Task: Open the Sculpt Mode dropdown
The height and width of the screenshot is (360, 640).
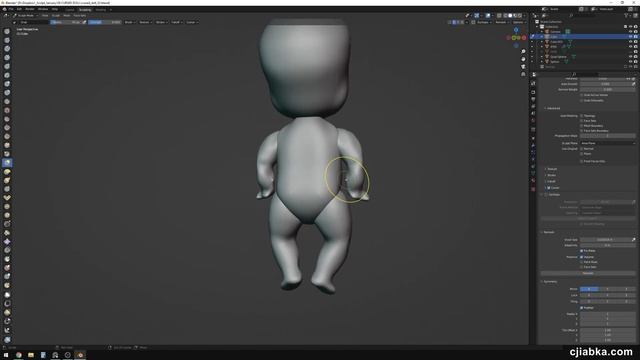Action: (25, 16)
